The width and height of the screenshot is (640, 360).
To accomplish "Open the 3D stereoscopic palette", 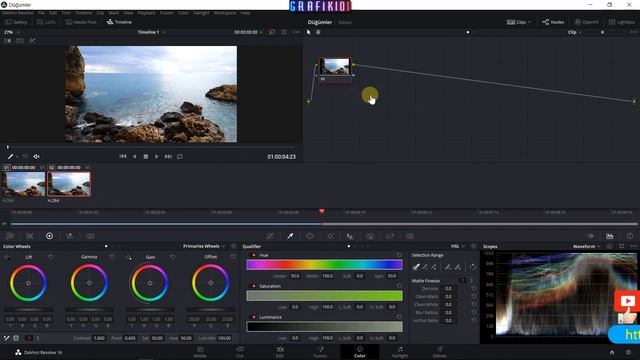I will coord(410,236).
